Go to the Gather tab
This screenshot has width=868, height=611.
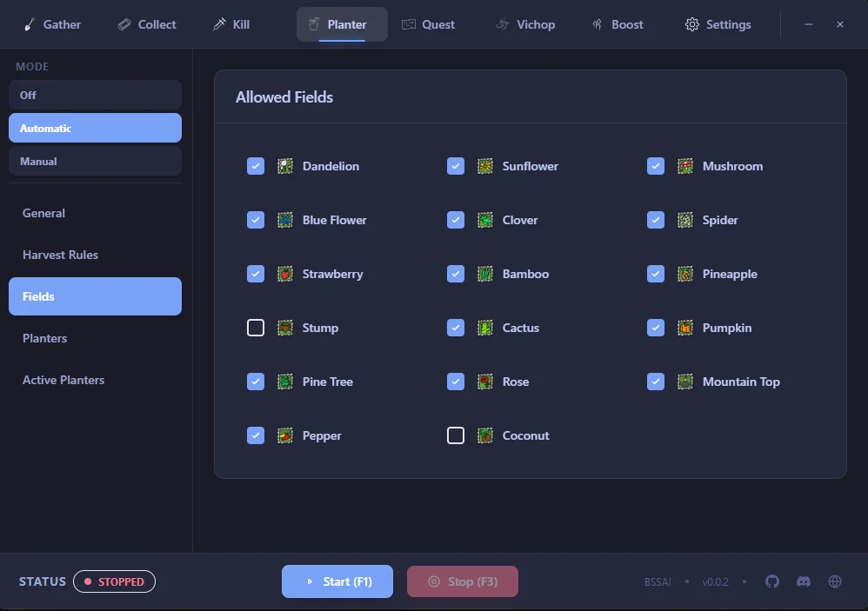click(52, 24)
